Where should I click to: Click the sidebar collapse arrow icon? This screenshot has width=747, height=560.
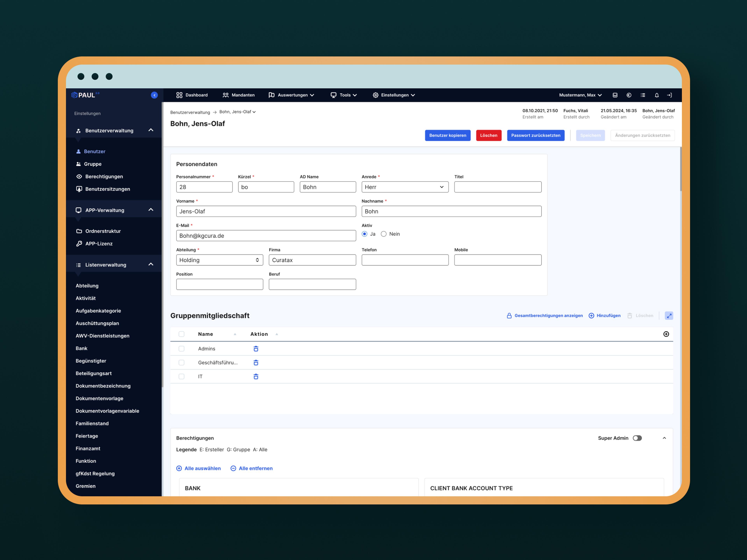(154, 95)
